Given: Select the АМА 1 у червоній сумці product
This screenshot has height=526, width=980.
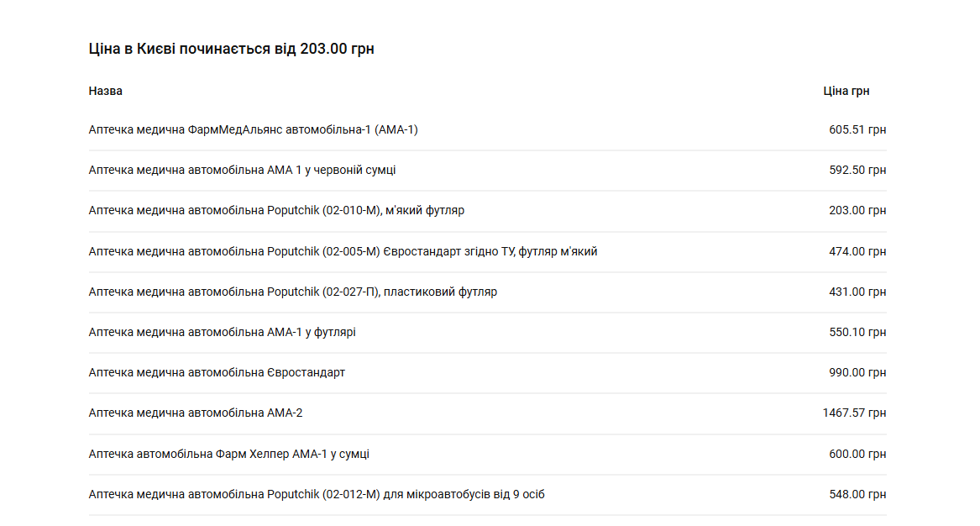Looking at the screenshot, I should (242, 170).
